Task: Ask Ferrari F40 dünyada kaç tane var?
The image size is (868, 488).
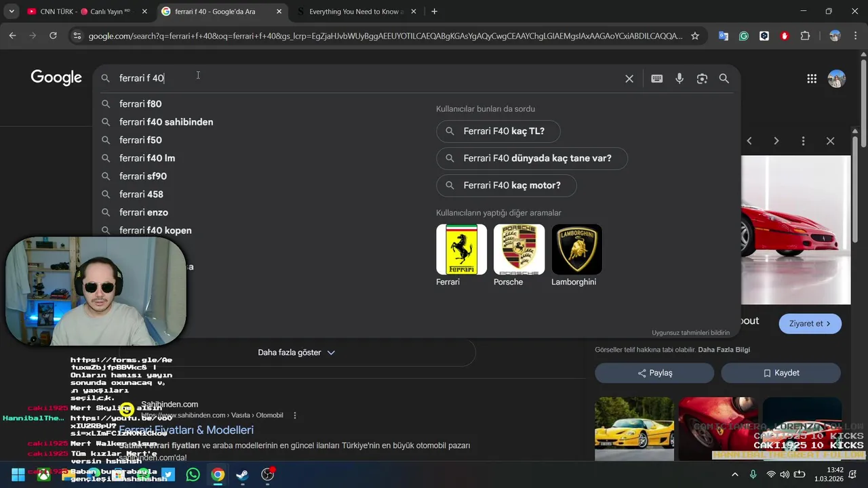Action: pos(532,158)
